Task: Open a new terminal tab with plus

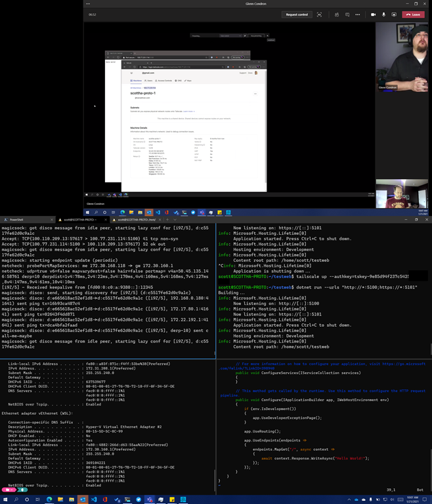Action: [x=167, y=220]
